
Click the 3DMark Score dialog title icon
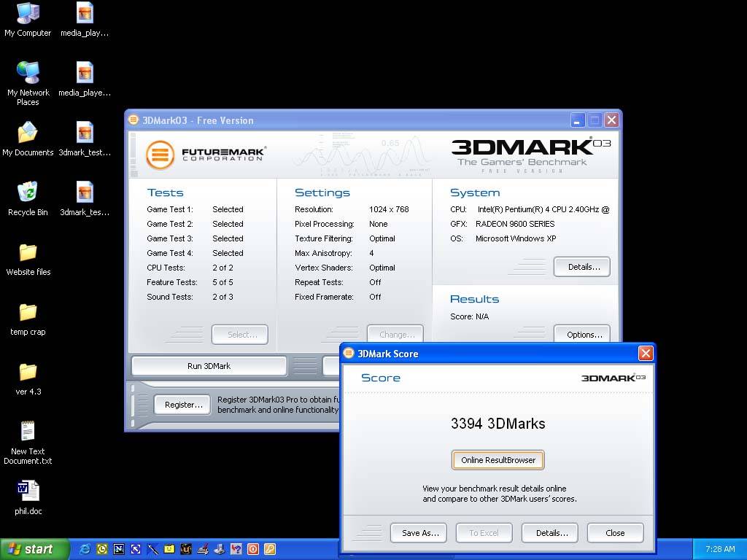[349, 354]
